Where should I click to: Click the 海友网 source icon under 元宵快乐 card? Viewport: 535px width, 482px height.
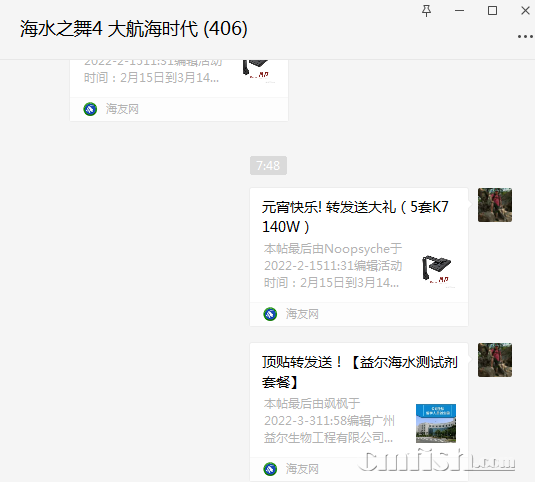click(x=270, y=314)
